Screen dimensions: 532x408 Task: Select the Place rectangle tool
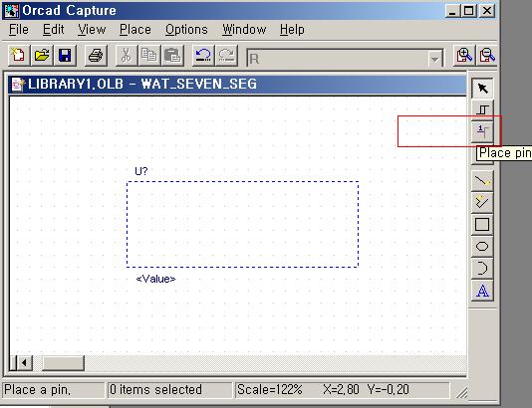pyautogui.click(x=482, y=224)
